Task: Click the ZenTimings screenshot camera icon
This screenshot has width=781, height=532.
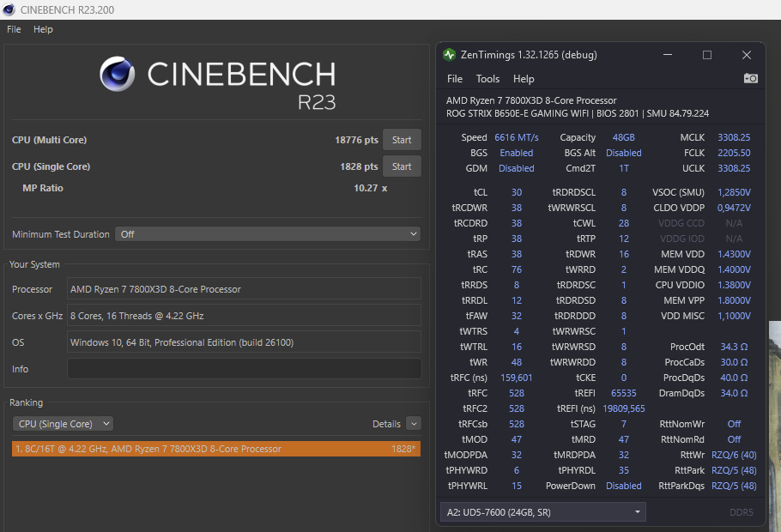Action: [x=751, y=78]
